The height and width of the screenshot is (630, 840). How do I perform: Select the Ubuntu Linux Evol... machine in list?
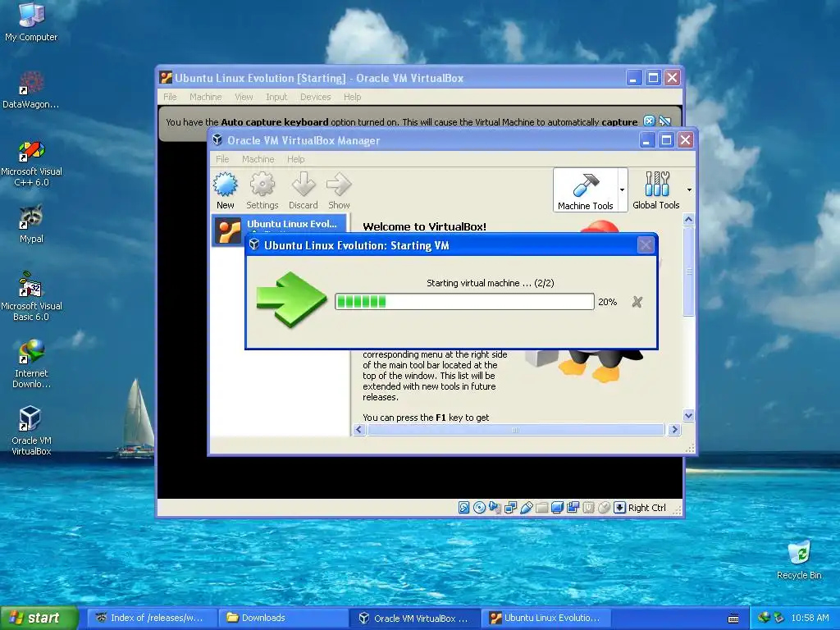point(279,231)
